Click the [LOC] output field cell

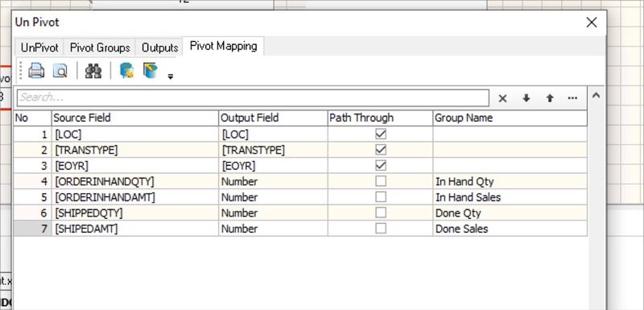point(273,134)
